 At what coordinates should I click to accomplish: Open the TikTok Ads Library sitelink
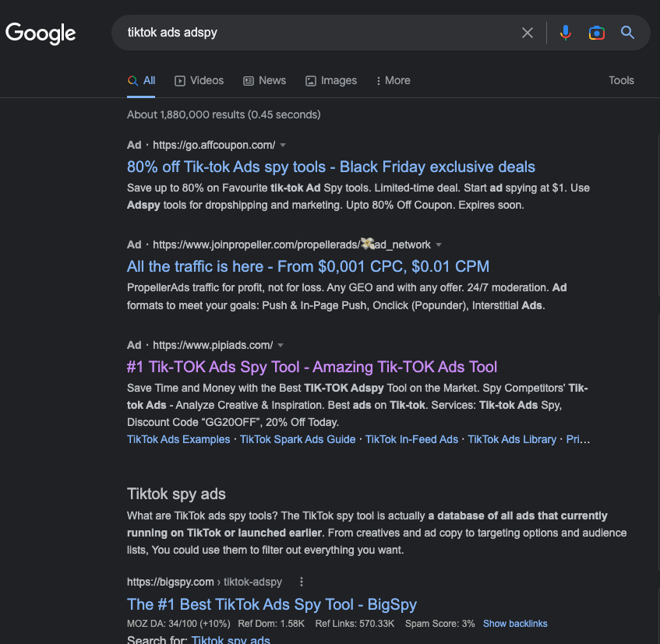[x=512, y=439]
